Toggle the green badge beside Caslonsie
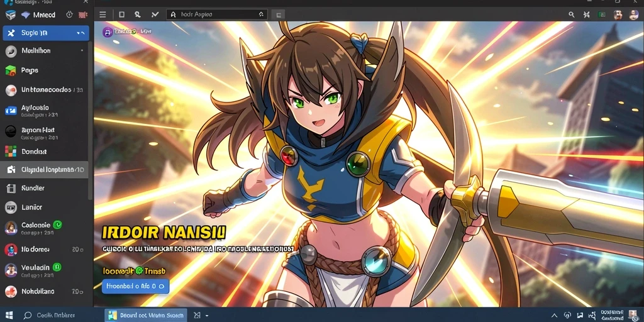 click(x=57, y=225)
